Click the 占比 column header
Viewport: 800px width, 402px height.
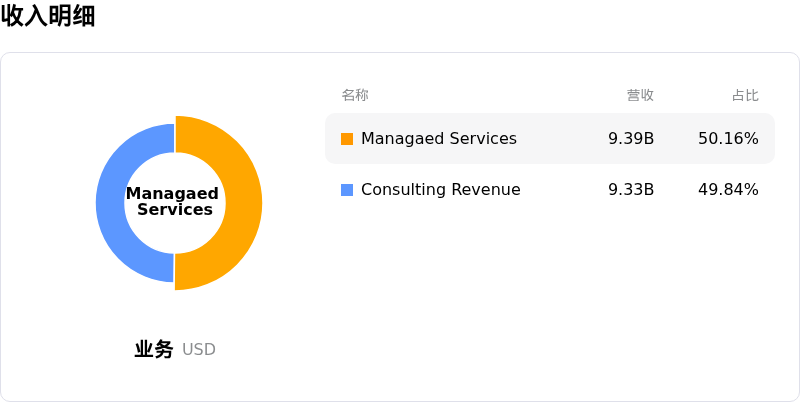(x=745, y=95)
